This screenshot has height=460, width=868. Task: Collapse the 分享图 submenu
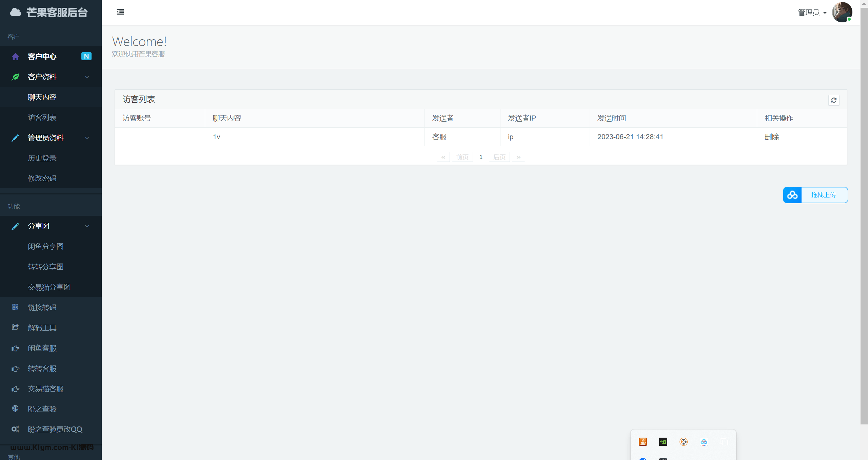tap(87, 226)
